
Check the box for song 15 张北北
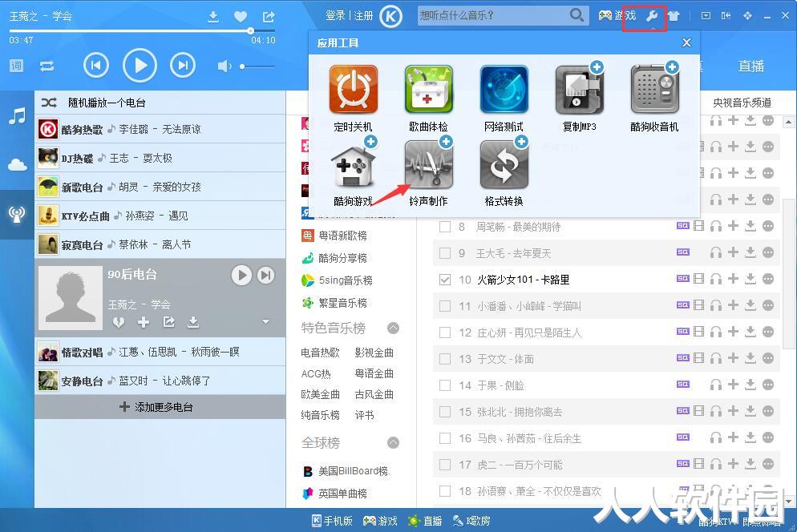click(x=445, y=412)
